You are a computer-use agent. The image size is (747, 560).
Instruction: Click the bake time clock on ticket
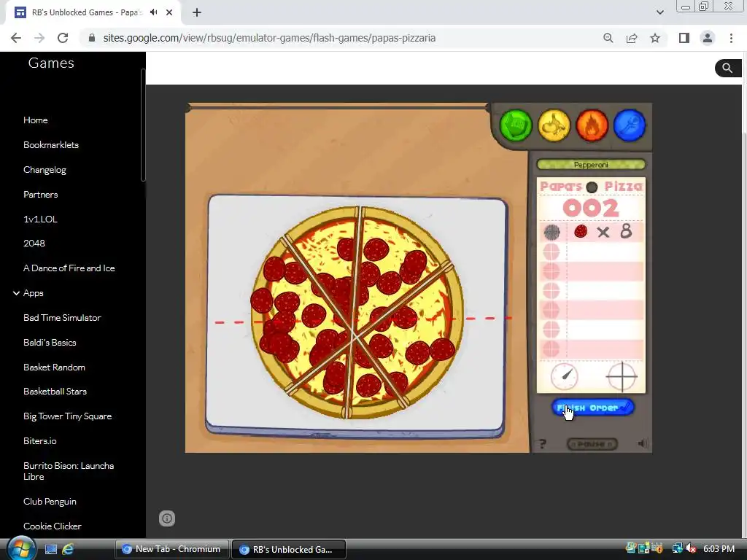[564, 376]
